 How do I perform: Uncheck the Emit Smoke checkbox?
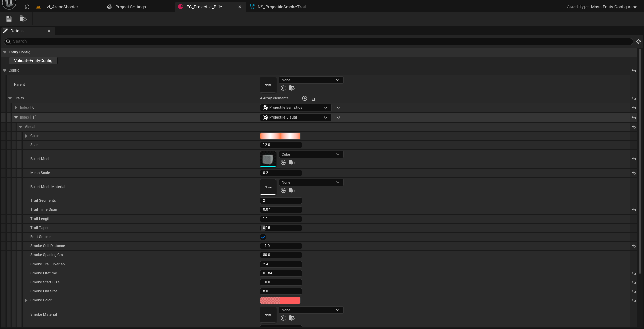[263, 237]
